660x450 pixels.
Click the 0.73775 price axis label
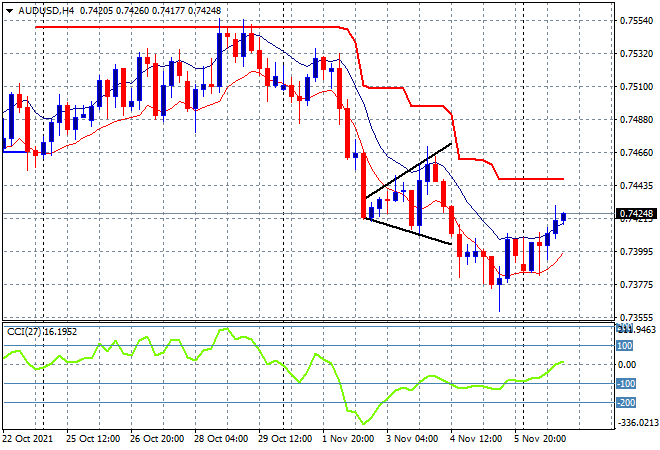click(x=636, y=285)
